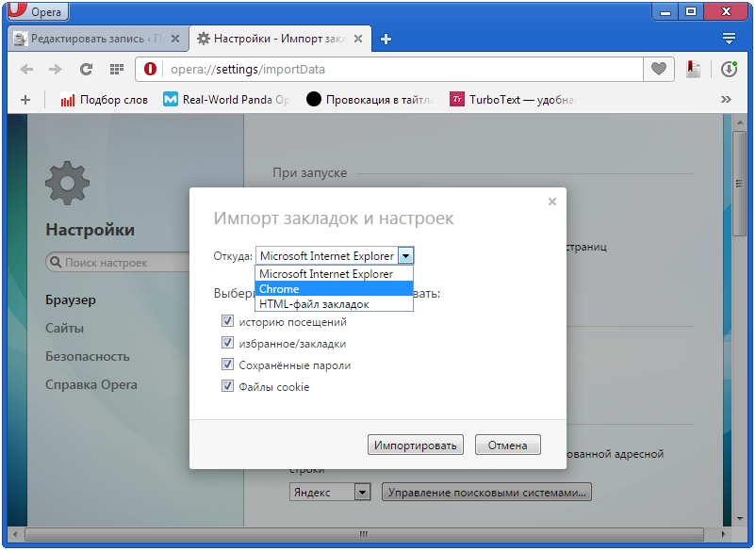Toggle the избранное/закладки checkbox
This screenshot has width=756, height=551.
[227, 343]
